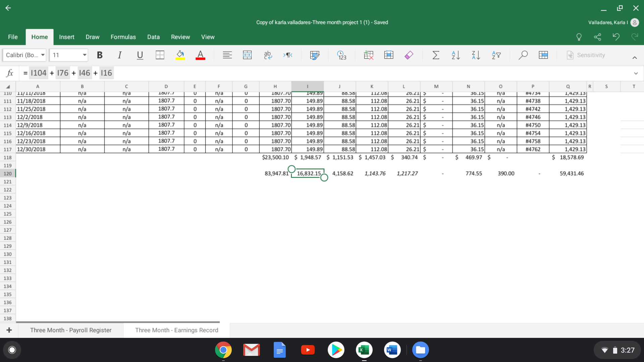
Task: Add a new worksheet with the plus button
Action: coord(9,330)
